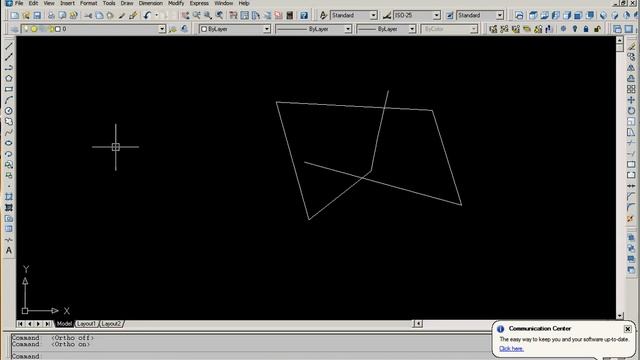Select the Circle draw tool
Viewport: 640px width, 360px height.
[x=9, y=111]
